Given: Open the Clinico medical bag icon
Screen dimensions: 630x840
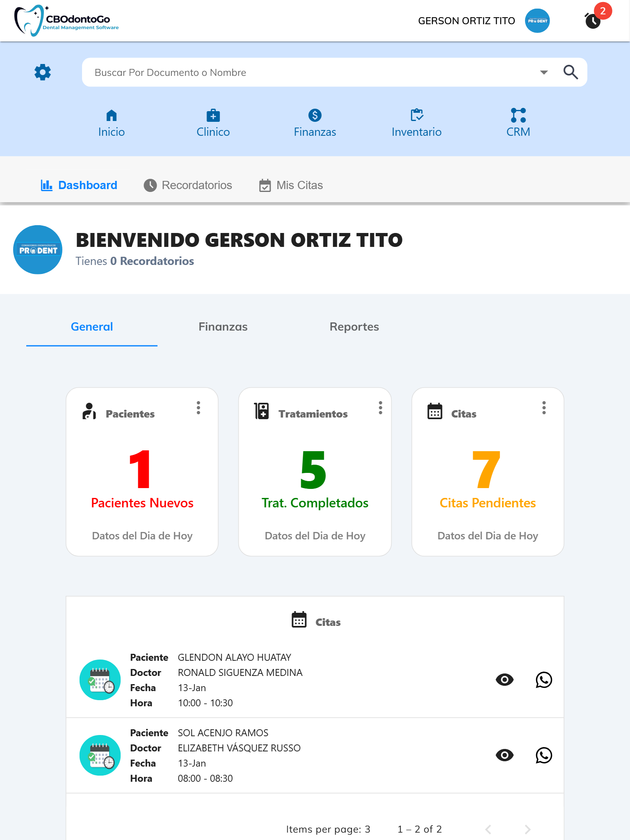Looking at the screenshot, I should coord(213,115).
